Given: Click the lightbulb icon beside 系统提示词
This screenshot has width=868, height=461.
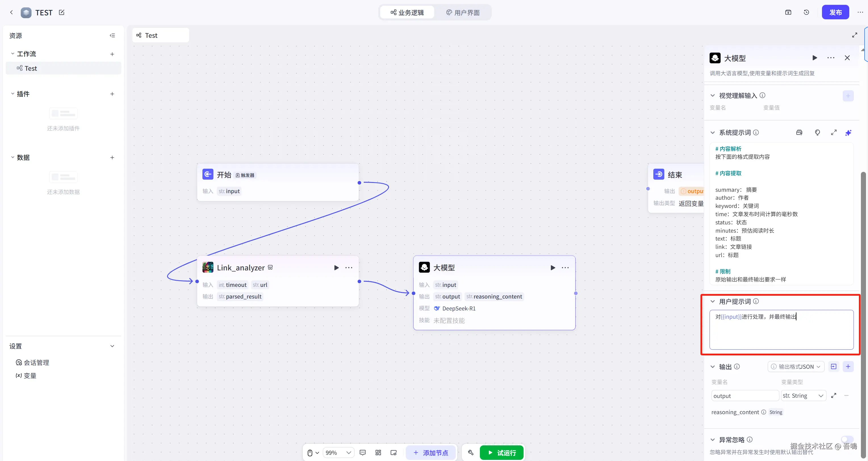Looking at the screenshot, I should [x=817, y=132].
